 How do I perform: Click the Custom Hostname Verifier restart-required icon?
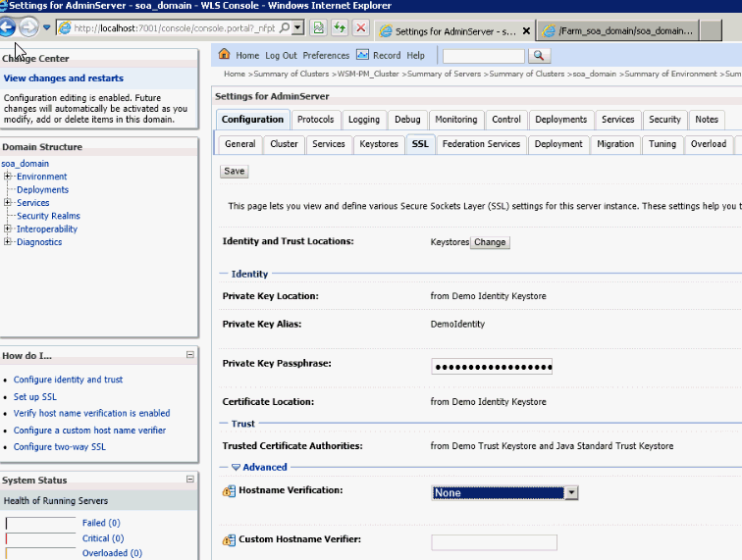(x=229, y=539)
